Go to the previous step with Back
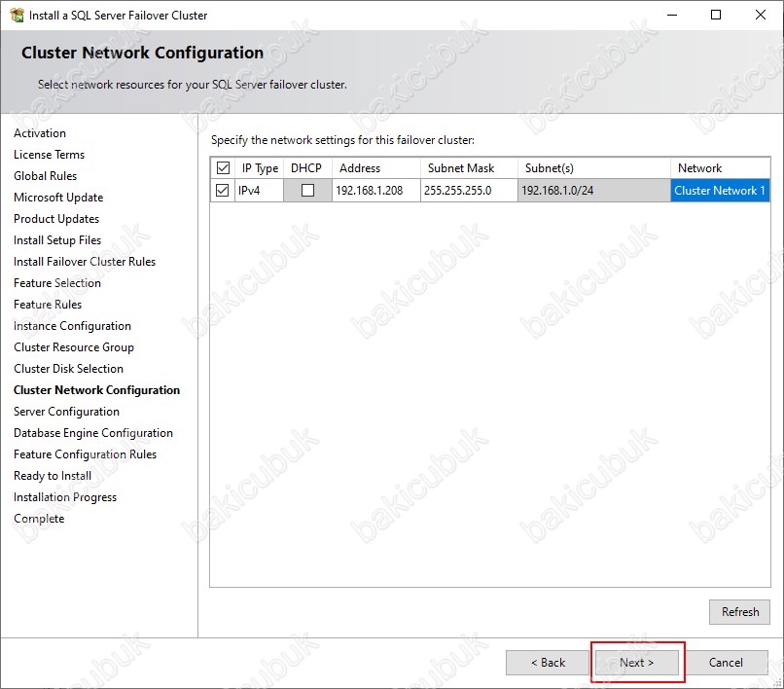The image size is (784, 689). tap(548, 663)
